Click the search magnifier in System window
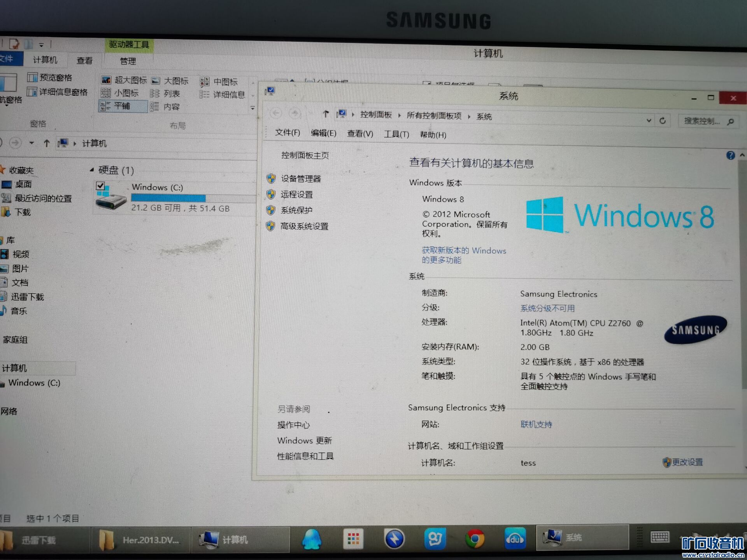The width and height of the screenshot is (747, 560). click(x=730, y=122)
